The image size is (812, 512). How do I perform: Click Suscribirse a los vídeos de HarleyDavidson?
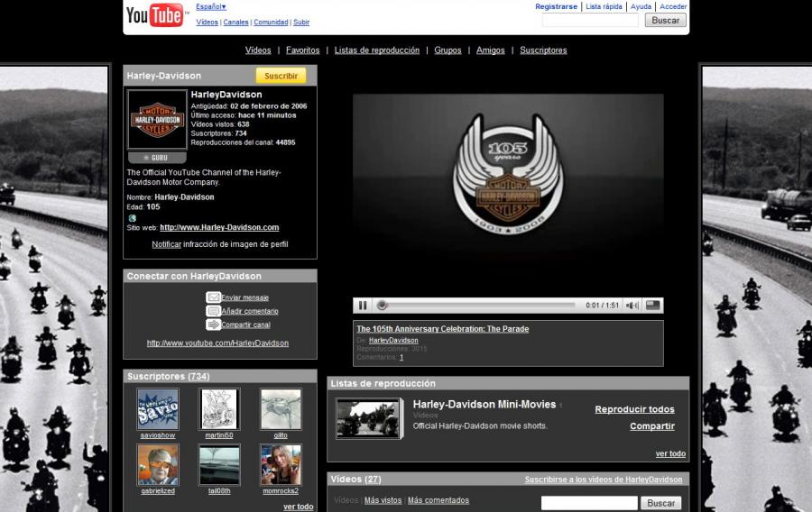[604, 480]
